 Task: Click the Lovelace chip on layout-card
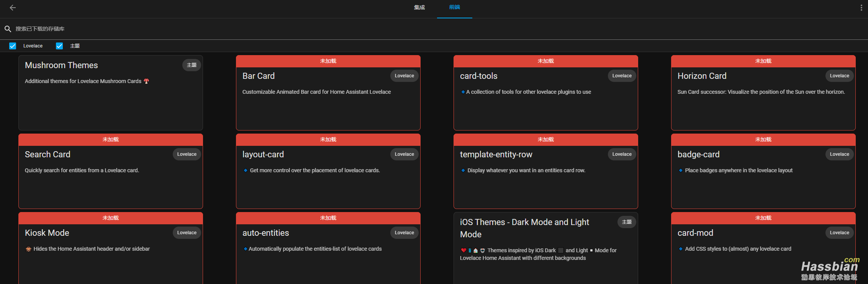coord(405,154)
